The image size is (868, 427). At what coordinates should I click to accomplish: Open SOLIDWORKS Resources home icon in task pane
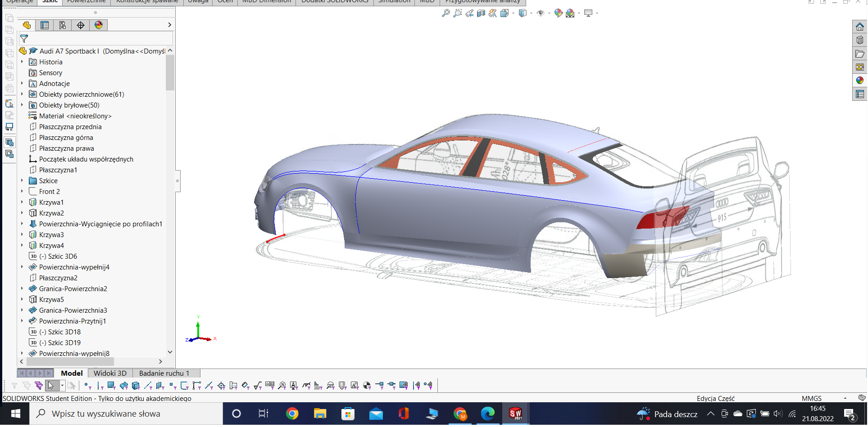[x=860, y=27]
